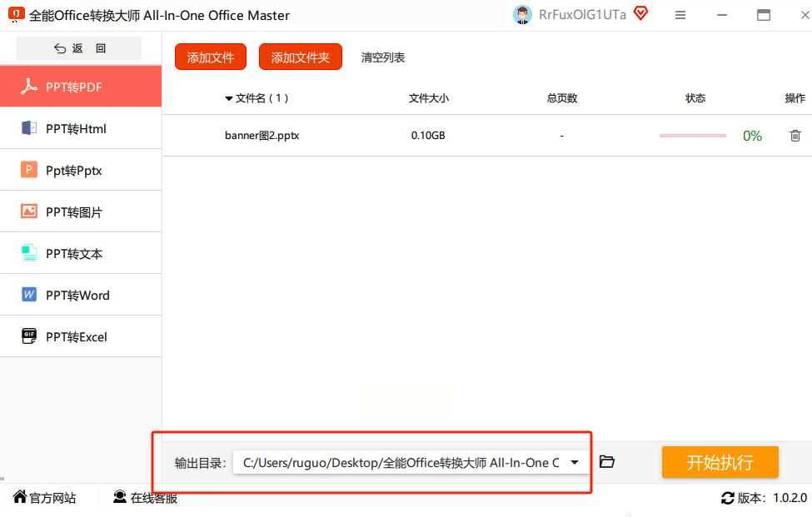Switch to Ppt转Pptx conversion
812x517 pixels.
click(x=80, y=170)
